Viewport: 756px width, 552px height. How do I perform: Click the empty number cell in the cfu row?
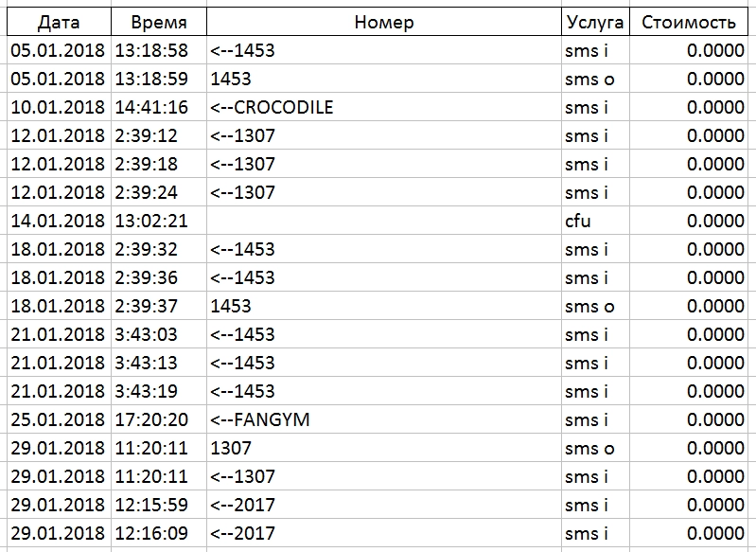click(x=383, y=221)
